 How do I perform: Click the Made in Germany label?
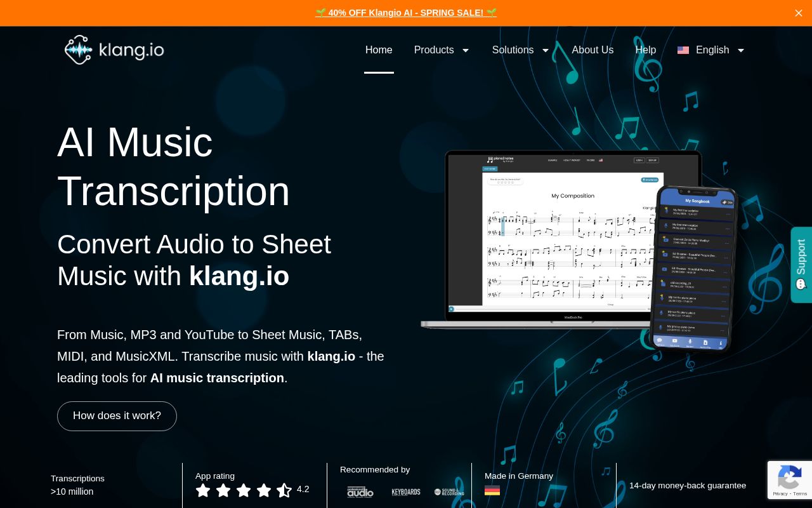[x=519, y=476]
